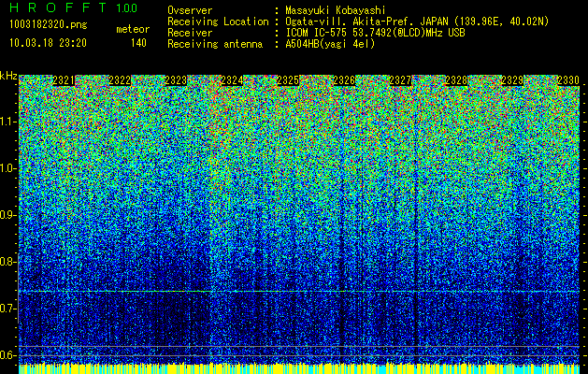Click the HROFFT 1.0.0 title text
588x374 pixels.
(74, 7)
